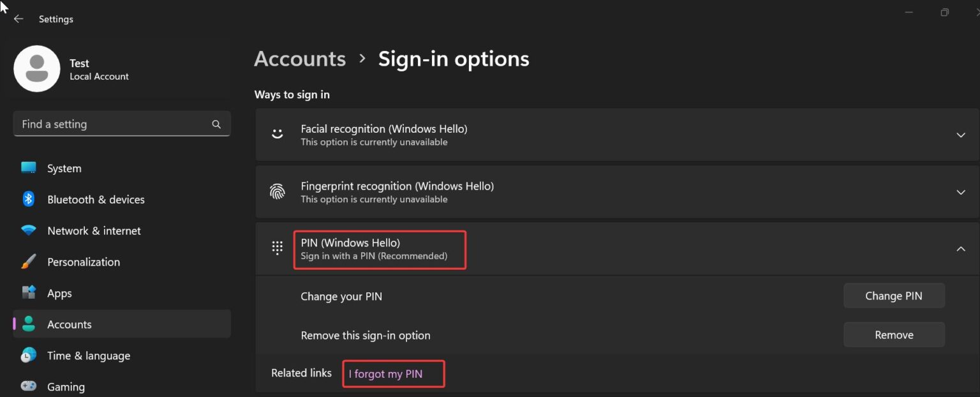Click the Apps icon in the sidebar
980x397 pixels.
point(28,293)
